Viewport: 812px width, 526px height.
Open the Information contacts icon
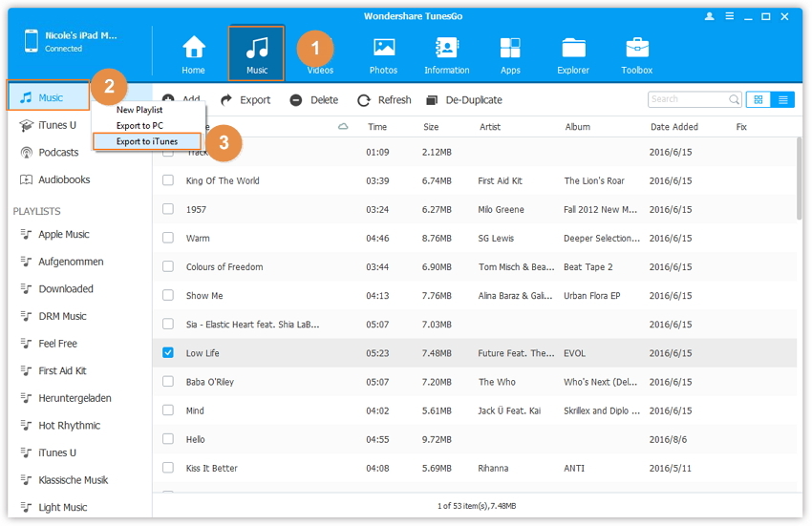(x=446, y=50)
